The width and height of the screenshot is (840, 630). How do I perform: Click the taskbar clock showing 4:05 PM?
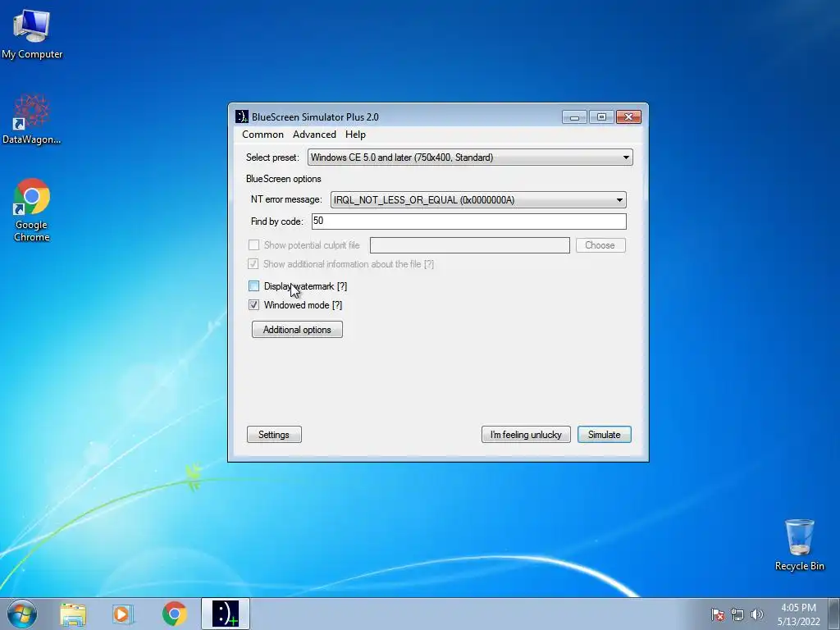coord(798,614)
